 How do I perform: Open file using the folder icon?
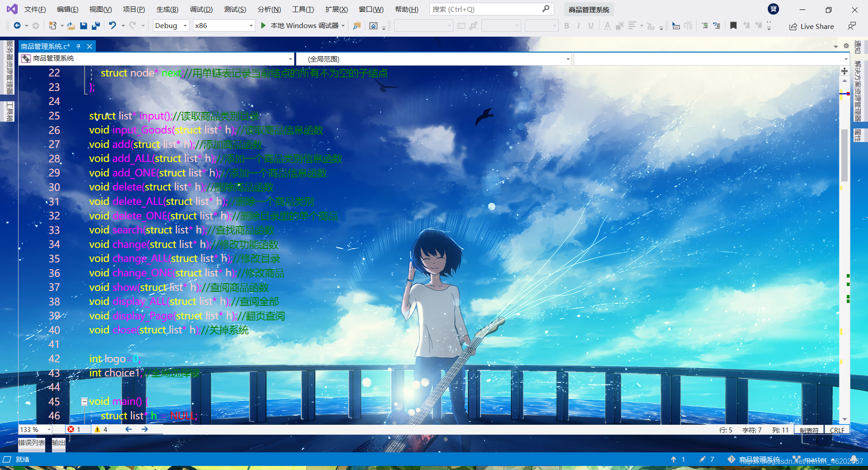[x=71, y=26]
